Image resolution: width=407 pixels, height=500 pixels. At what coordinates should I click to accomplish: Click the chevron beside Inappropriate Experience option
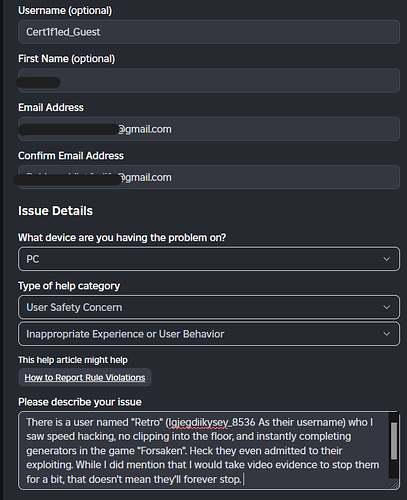coord(387,334)
